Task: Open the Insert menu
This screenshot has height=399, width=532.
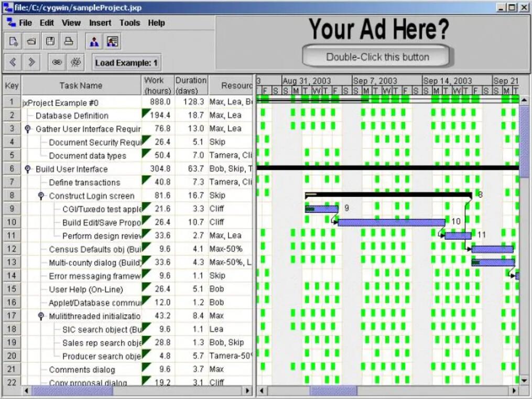Action: tap(100, 23)
